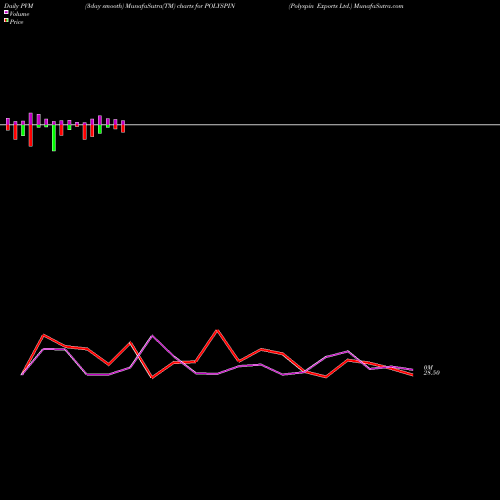Click the '(3day smooth) MunafaSutra(TM) charts for POLYSPIN' heading
The width and height of the screenshot is (500, 500).
coord(160,6)
